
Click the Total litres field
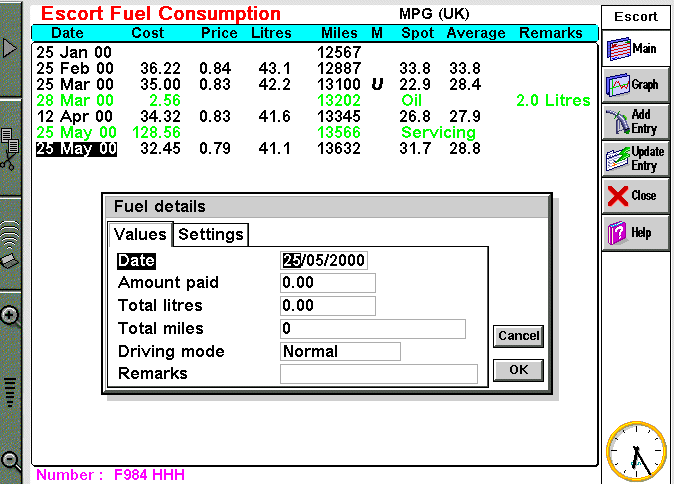pyautogui.click(x=328, y=306)
